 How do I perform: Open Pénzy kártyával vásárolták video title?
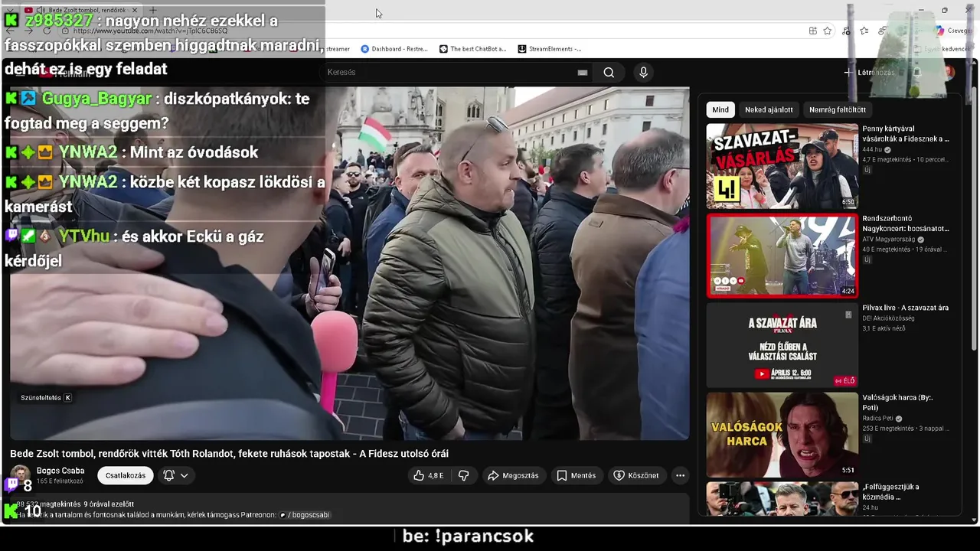(x=906, y=134)
